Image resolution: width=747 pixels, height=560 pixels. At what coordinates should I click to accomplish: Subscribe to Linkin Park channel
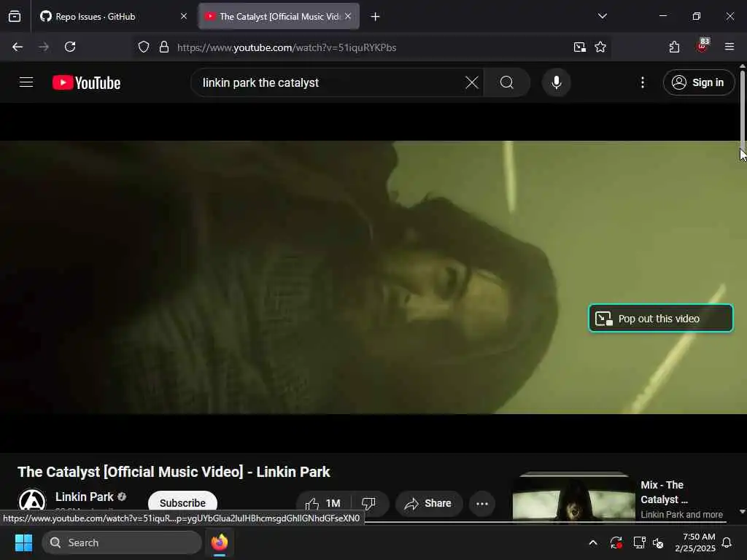pos(182,503)
